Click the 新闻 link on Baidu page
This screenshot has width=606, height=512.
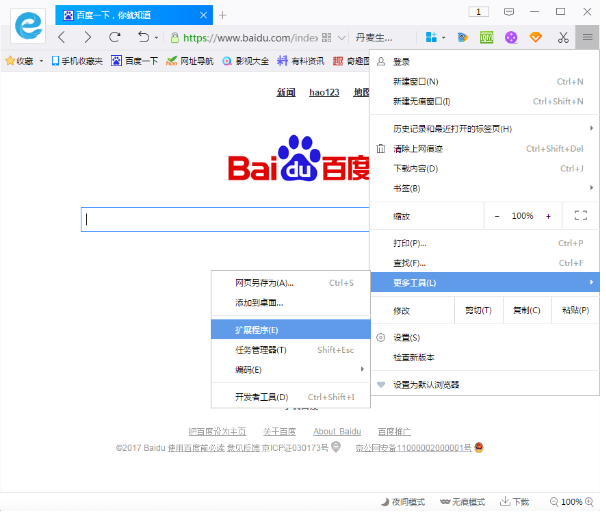pyautogui.click(x=286, y=92)
